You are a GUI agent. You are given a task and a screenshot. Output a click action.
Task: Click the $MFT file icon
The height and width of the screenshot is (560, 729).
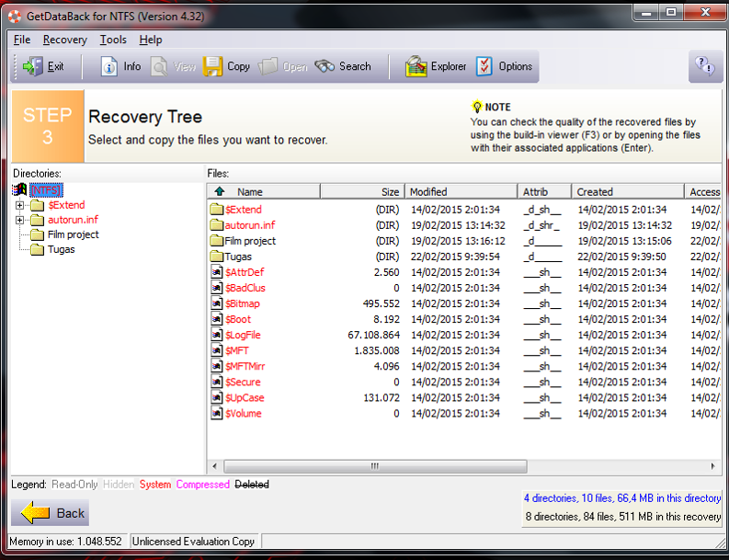217,350
